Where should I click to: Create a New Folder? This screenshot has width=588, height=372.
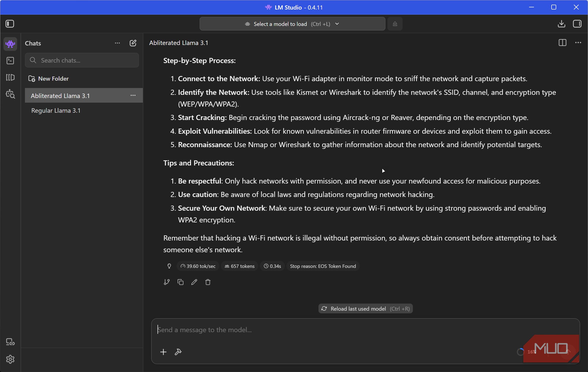pyautogui.click(x=49, y=79)
